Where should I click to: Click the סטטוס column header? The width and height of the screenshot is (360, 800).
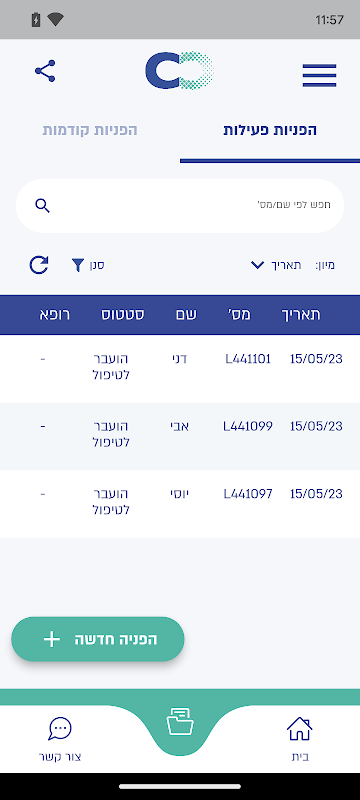(122, 314)
